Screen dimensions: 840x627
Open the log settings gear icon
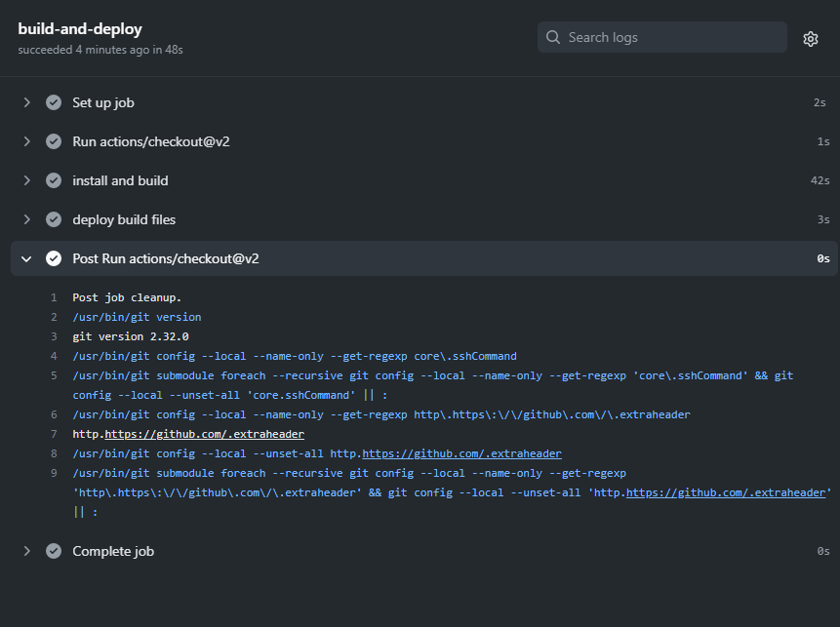tap(811, 39)
